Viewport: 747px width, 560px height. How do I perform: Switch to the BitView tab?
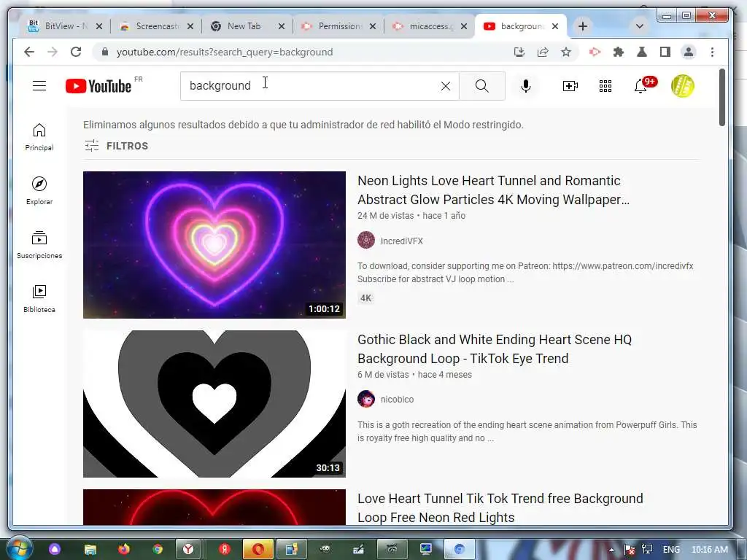[64, 26]
